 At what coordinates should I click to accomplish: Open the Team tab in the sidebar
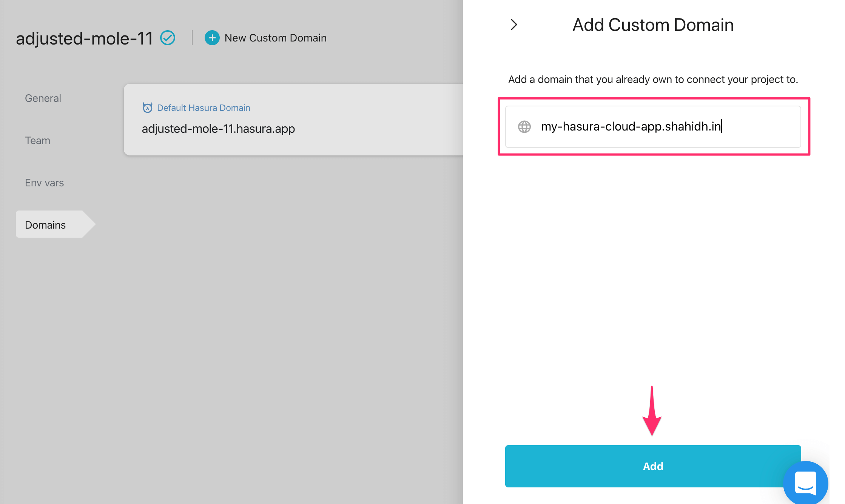coord(37,140)
